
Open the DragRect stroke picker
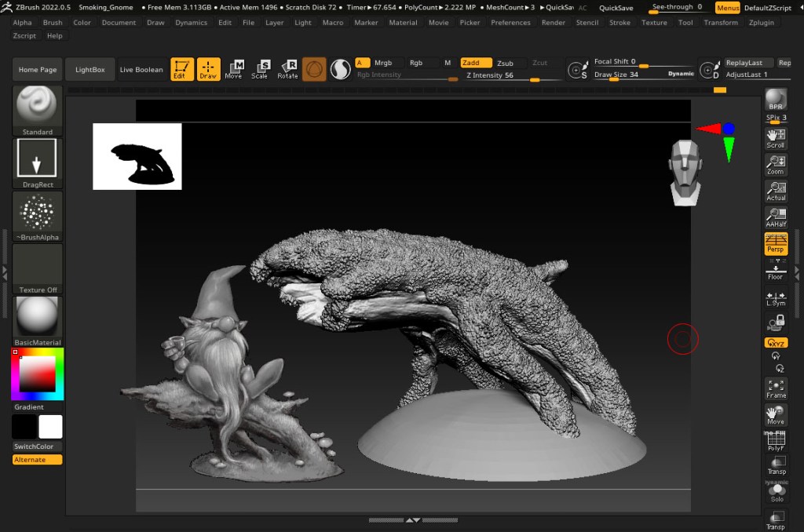pyautogui.click(x=38, y=164)
